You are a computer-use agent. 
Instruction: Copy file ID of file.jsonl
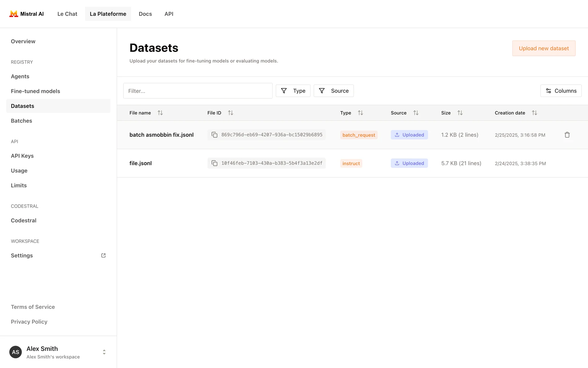pyautogui.click(x=214, y=163)
